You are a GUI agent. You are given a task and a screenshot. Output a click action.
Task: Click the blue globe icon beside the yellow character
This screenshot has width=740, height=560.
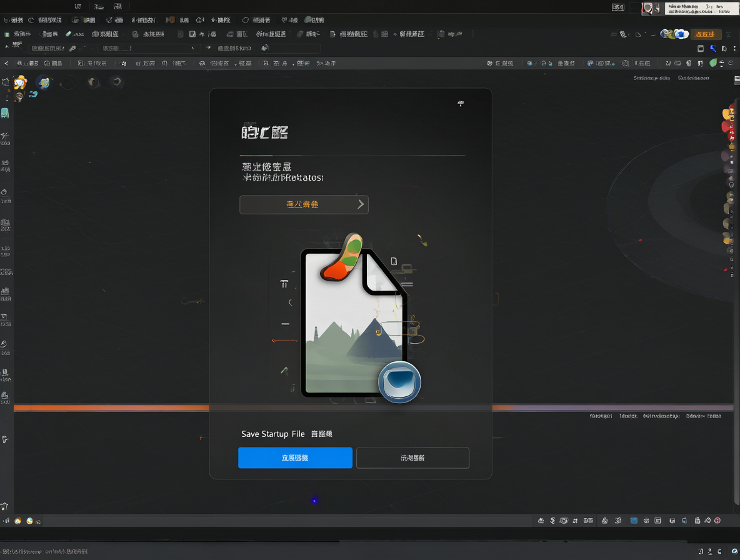pyautogui.click(x=44, y=83)
